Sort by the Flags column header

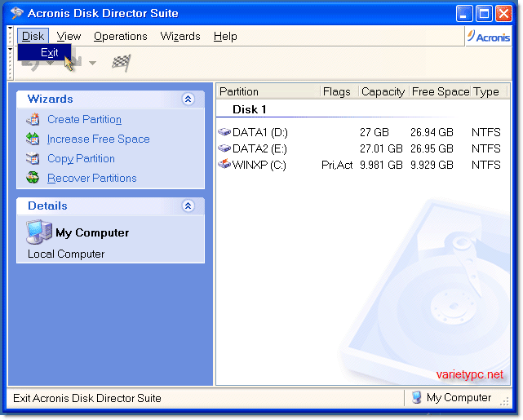pyautogui.click(x=339, y=91)
